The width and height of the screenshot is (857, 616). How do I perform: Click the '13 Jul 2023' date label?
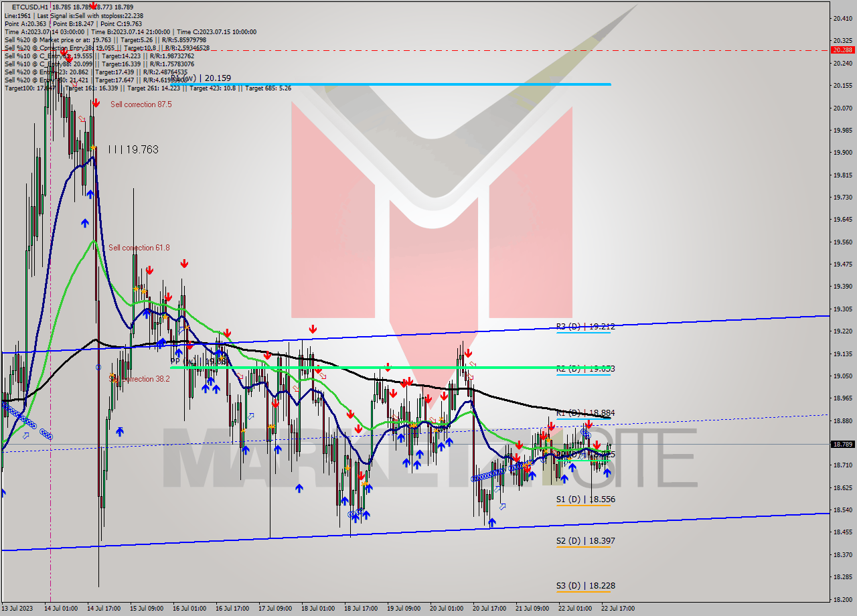click(17, 609)
